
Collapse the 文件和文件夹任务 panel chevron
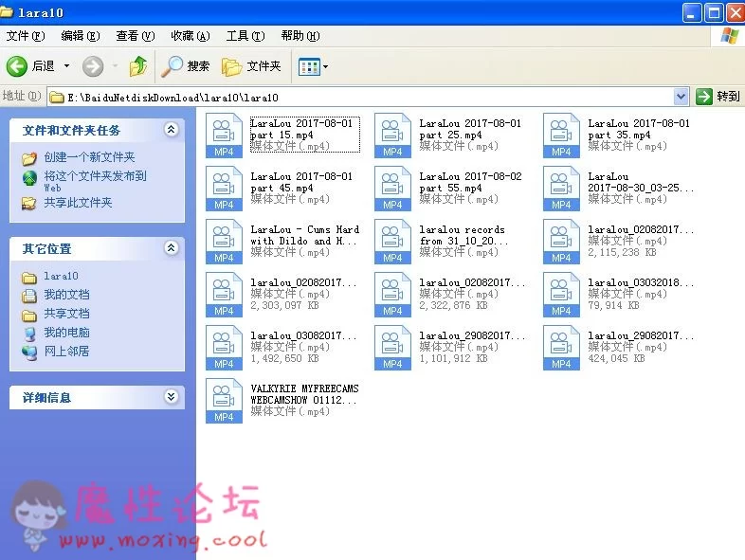click(x=171, y=129)
